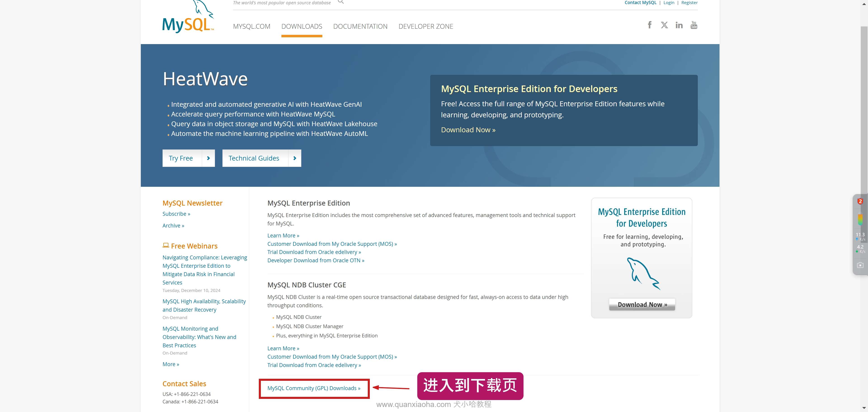Screen dimensions: 868x412
Task: Click the Try Free button
Action: [188, 158]
